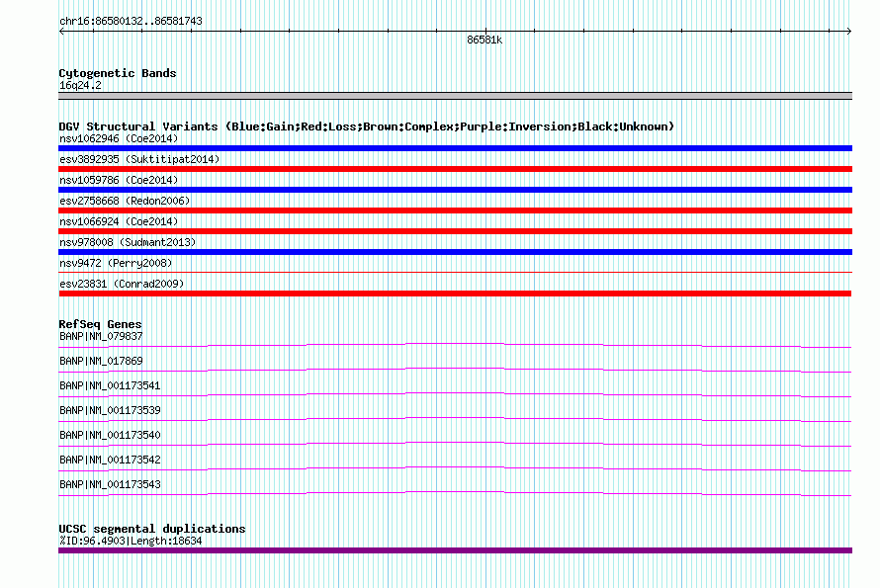Click the nsv1062946 (Coe2014) label
The image size is (880, 588).
tap(119, 138)
